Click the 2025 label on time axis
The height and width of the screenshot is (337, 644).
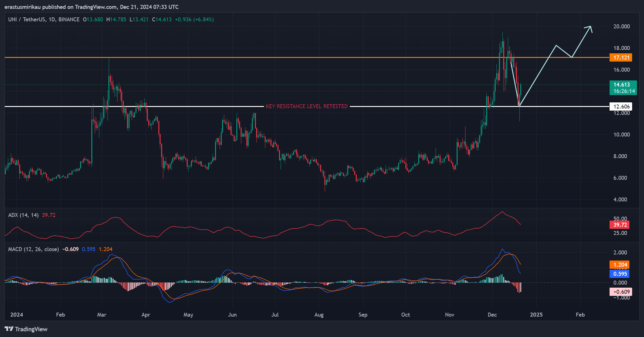click(536, 315)
